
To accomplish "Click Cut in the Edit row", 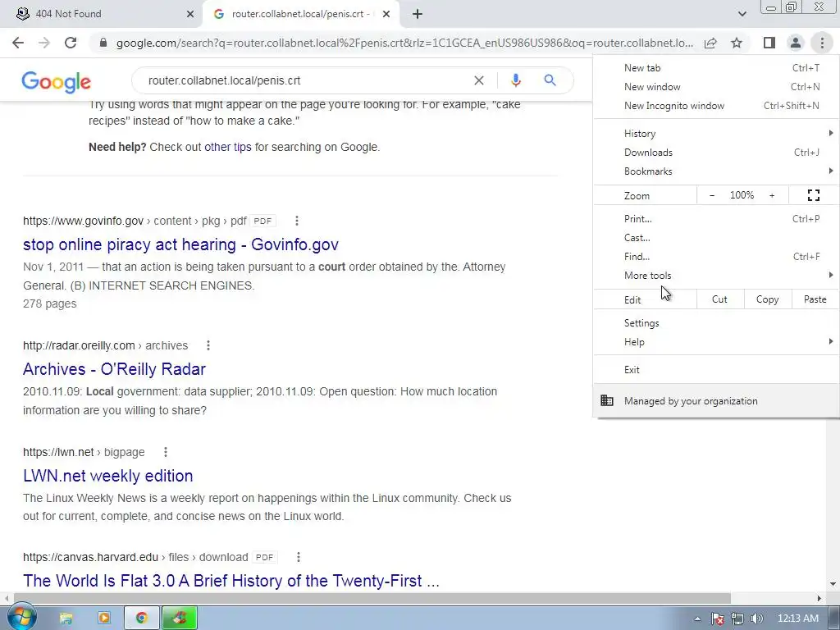I will tap(719, 299).
